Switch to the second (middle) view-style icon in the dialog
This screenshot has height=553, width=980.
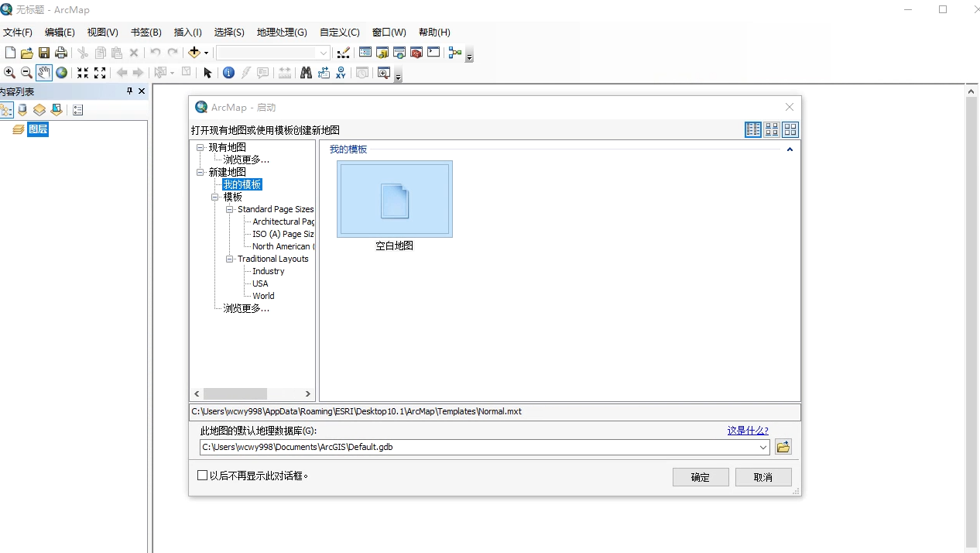tap(772, 129)
